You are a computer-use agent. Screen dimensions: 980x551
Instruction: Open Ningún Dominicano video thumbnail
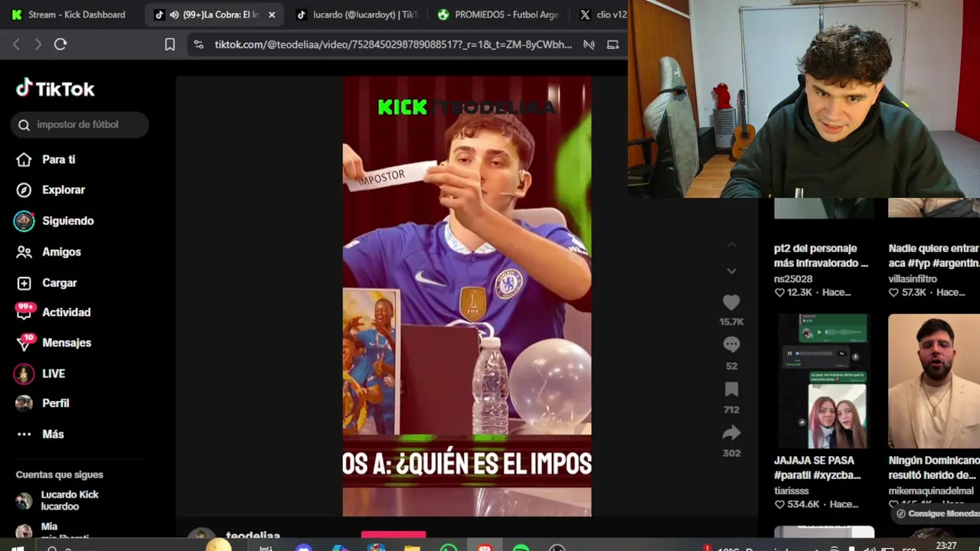[934, 381]
